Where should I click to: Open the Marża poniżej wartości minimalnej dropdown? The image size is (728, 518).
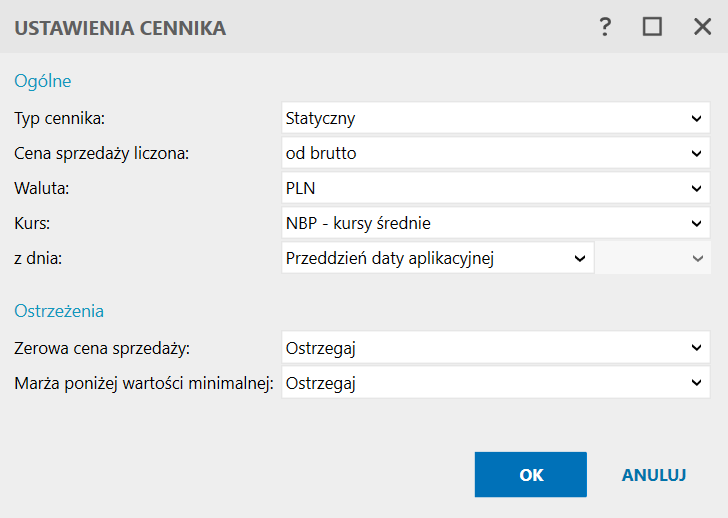click(495, 382)
